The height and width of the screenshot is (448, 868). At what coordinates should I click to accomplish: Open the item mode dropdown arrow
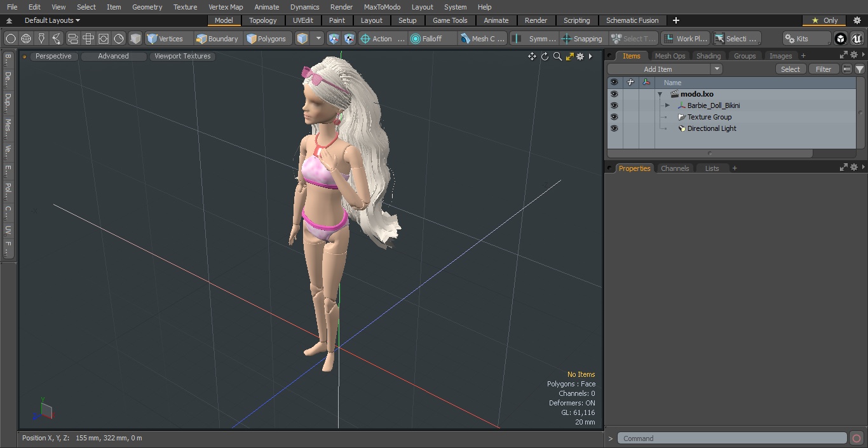coord(318,39)
